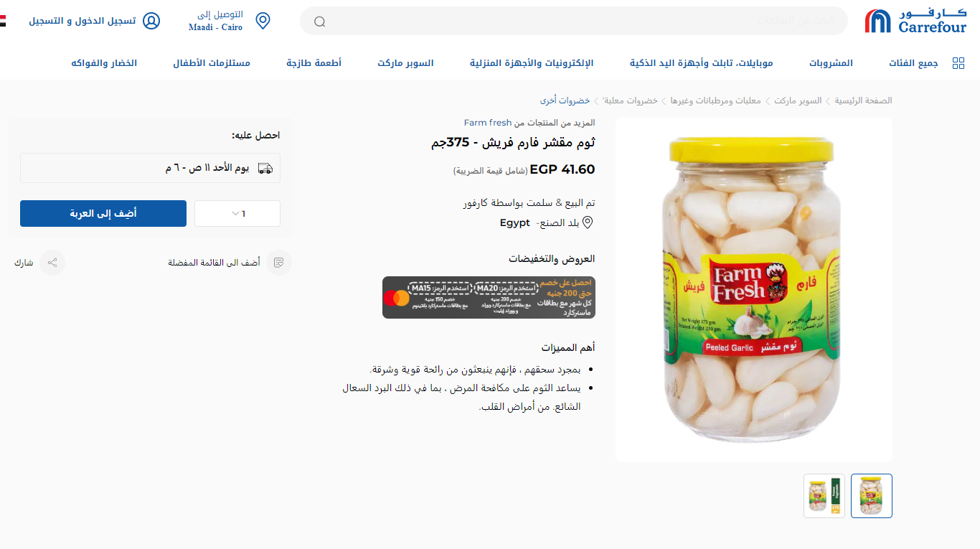Click the blue أضف إلى العربة button
The height and width of the screenshot is (549, 980).
[x=103, y=214]
